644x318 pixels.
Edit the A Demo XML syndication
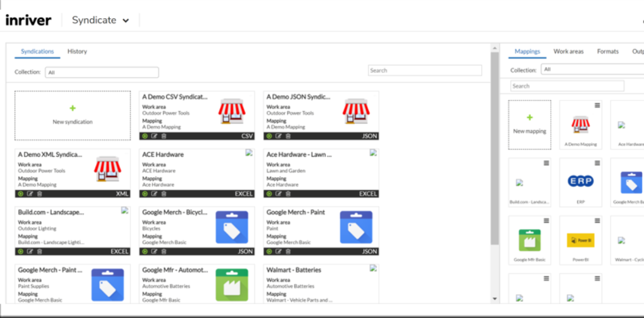[30, 194]
